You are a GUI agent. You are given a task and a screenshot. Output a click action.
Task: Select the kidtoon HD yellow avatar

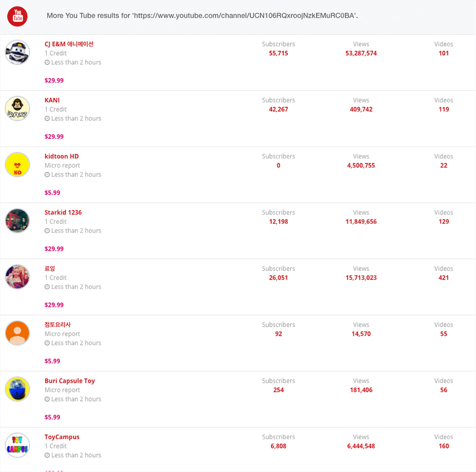point(17,164)
